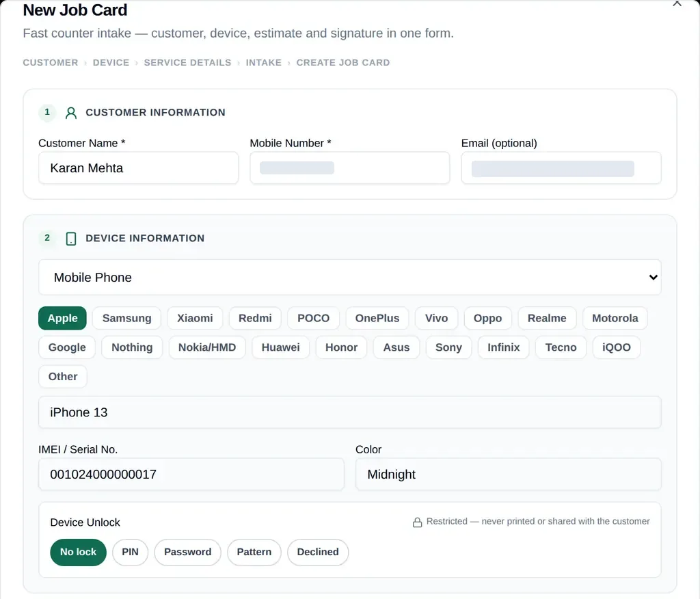Click the Color field with Midnight
Screen dimensions: 700x599
coord(508,475)
